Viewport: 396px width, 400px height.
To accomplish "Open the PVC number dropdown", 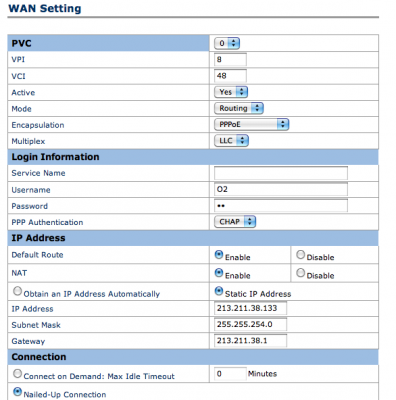I will [x=227, y=43].
